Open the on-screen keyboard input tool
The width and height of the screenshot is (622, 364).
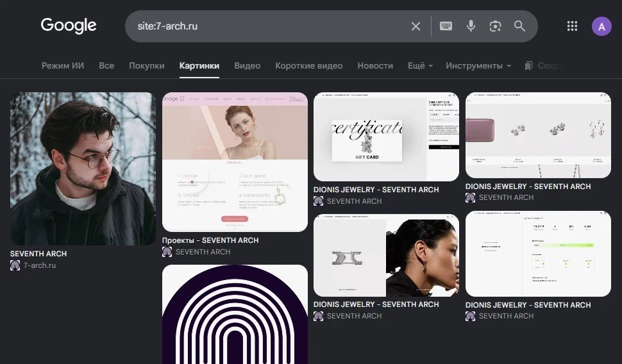pyautogui.click(x=446, y=26)
